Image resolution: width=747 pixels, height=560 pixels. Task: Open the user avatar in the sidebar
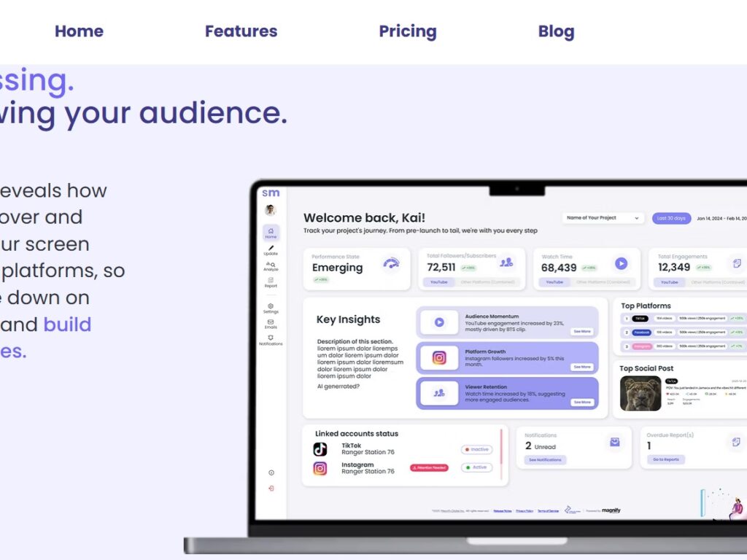tap(271, 210)
